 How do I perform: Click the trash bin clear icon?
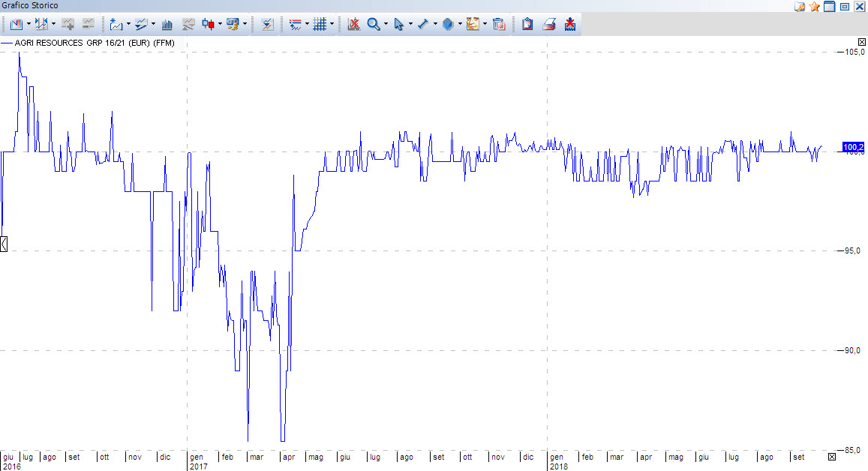[499, 24]
